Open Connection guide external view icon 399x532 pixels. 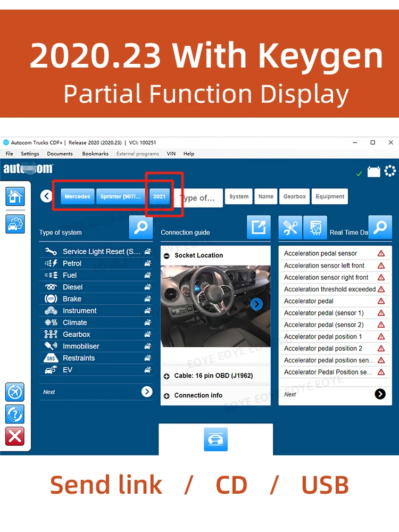point(259,227)
